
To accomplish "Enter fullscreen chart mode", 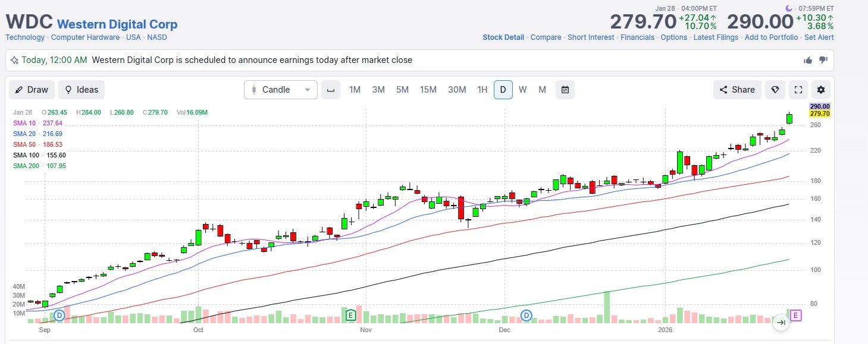I will (798, 90).
